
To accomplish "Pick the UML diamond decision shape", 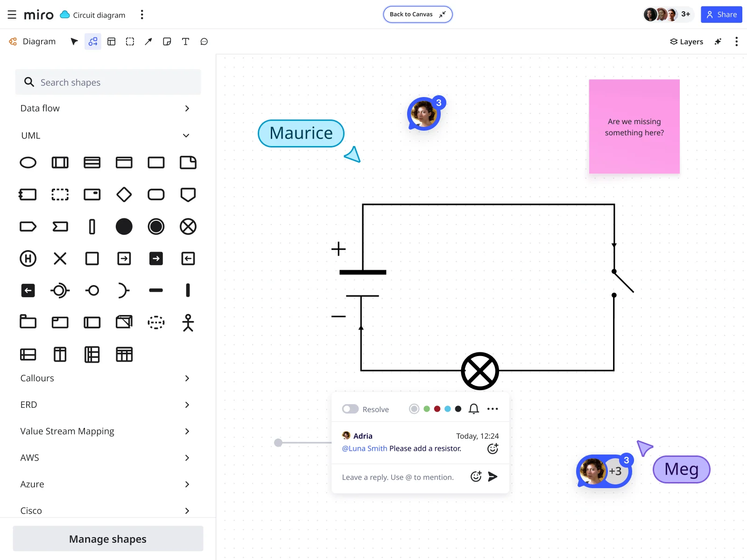I will [x=124, y=195].
